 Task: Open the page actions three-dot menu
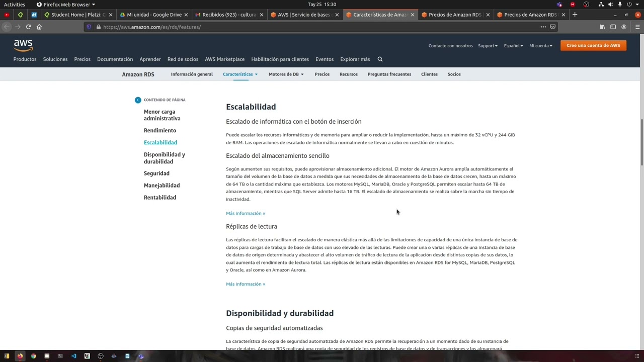tap(543, 27)
